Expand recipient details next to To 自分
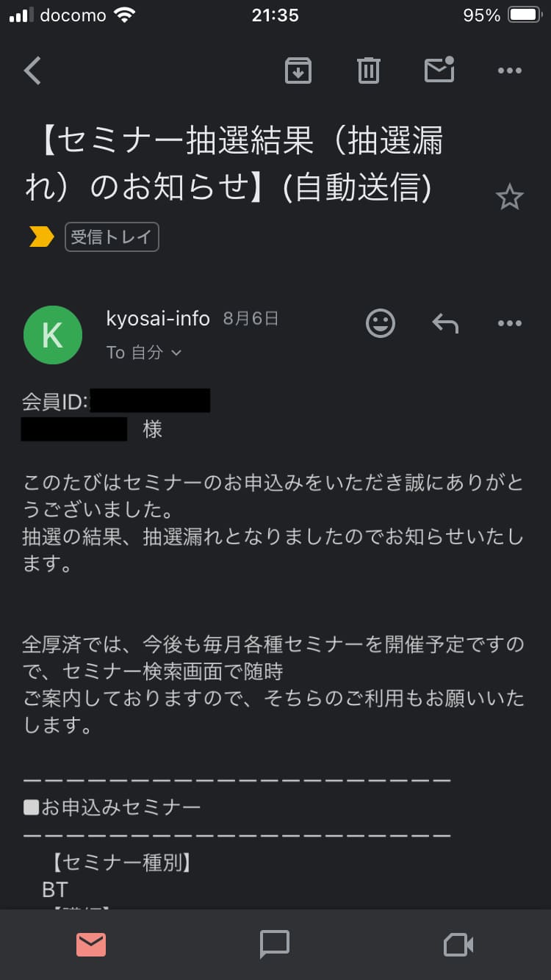 pos(176,353)
